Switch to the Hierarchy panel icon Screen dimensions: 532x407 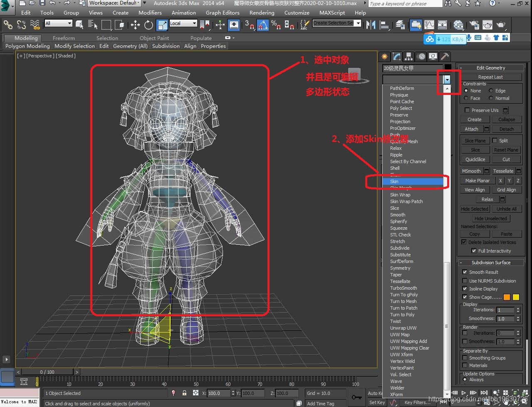[x=409, y=56]
